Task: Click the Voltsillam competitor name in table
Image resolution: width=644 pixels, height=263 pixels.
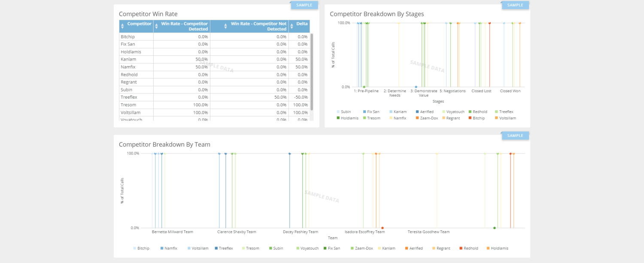Action: pyautogui.click(x=131, y=112)
